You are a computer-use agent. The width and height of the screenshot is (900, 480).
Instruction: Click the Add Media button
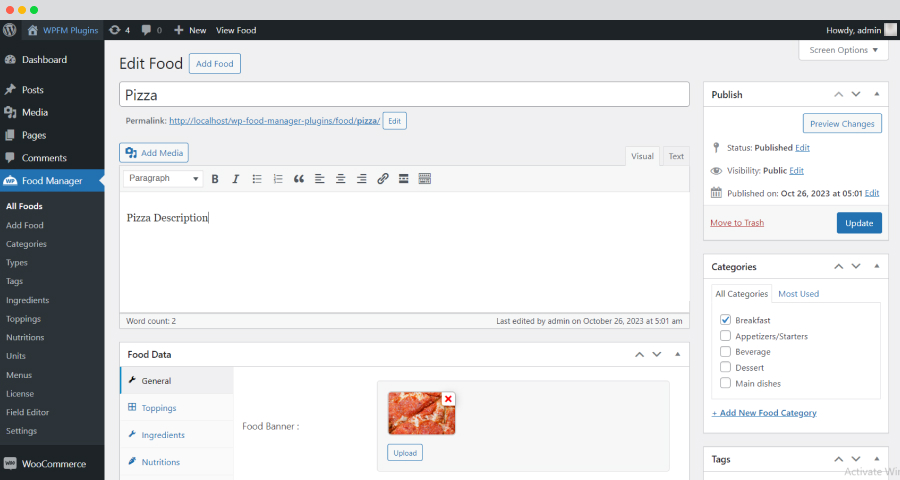point(154,153)
